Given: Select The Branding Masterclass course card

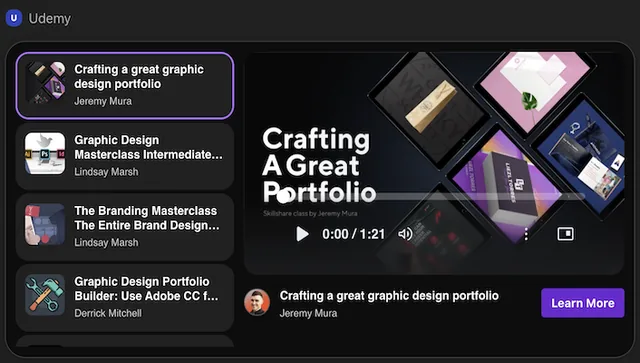Looking at the screenshot, I should coord(125,227).
